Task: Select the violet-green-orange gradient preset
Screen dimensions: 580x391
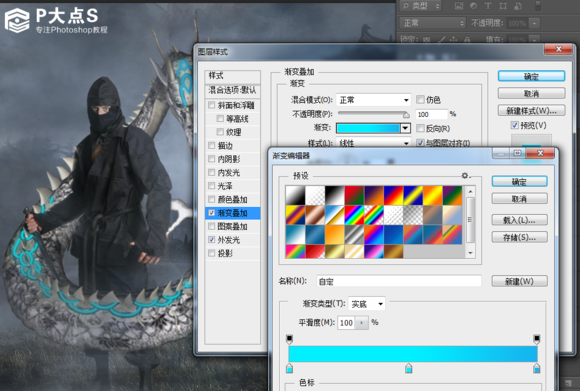Action: pos(452,195)
